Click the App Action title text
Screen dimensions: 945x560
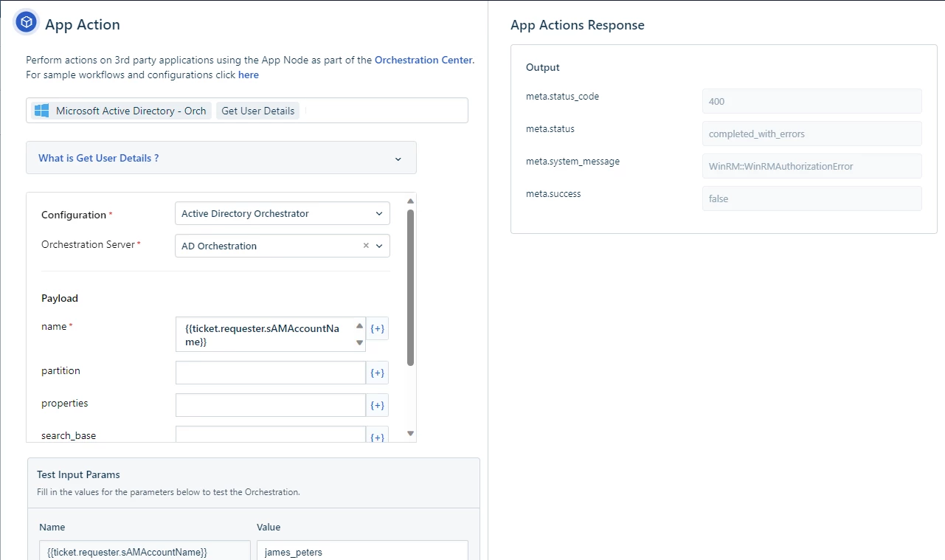(83, 24)
